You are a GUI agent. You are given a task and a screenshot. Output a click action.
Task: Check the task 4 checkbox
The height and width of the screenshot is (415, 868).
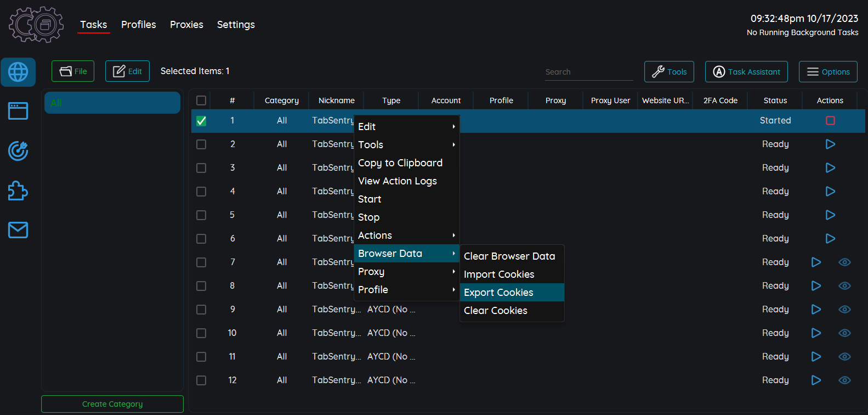click(x=201, y=192)
